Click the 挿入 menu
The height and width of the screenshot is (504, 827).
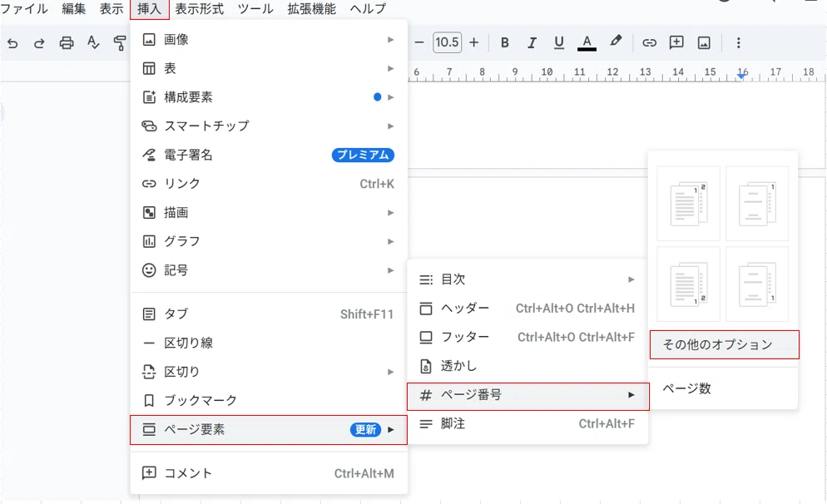click(149, 9)
